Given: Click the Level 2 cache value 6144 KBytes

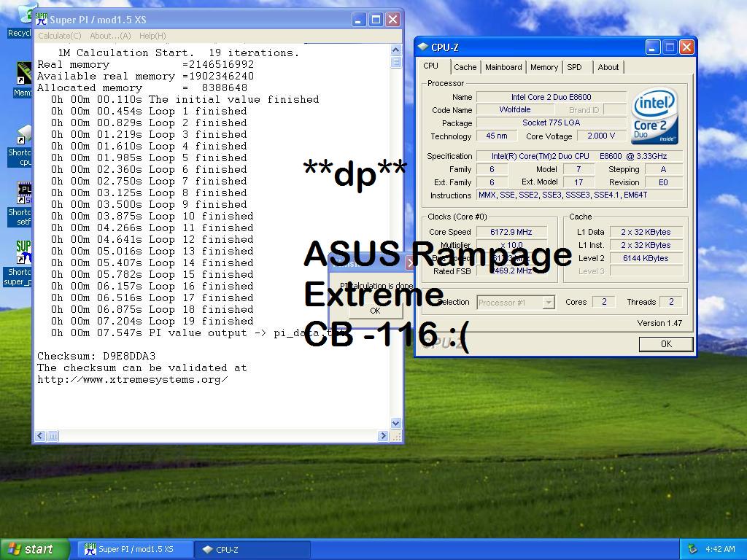Looking at the screenshot, I should 646,258.
